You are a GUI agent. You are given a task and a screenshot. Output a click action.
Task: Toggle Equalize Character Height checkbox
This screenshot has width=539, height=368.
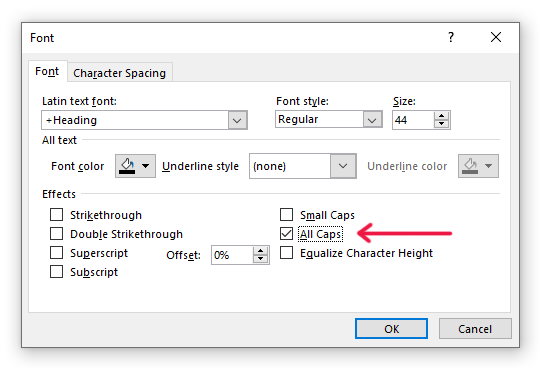tap(286, 253)
